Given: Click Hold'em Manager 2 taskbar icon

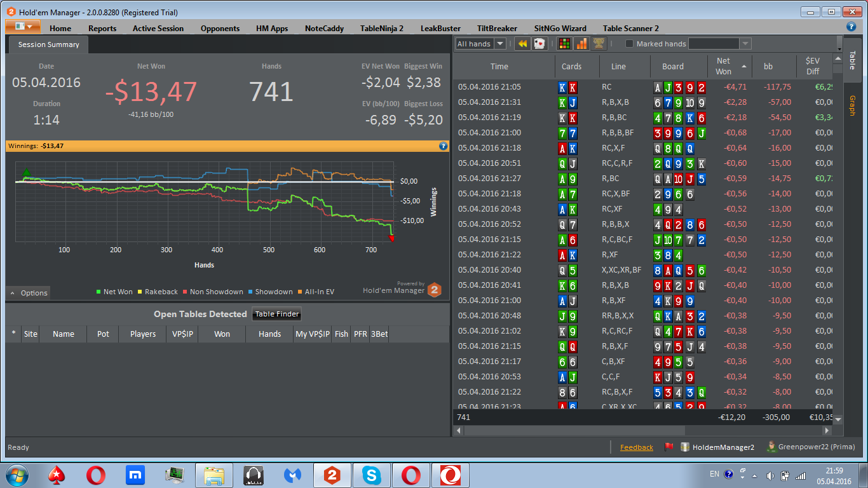Looking at the screenshot, I should [x=332, y=475].
